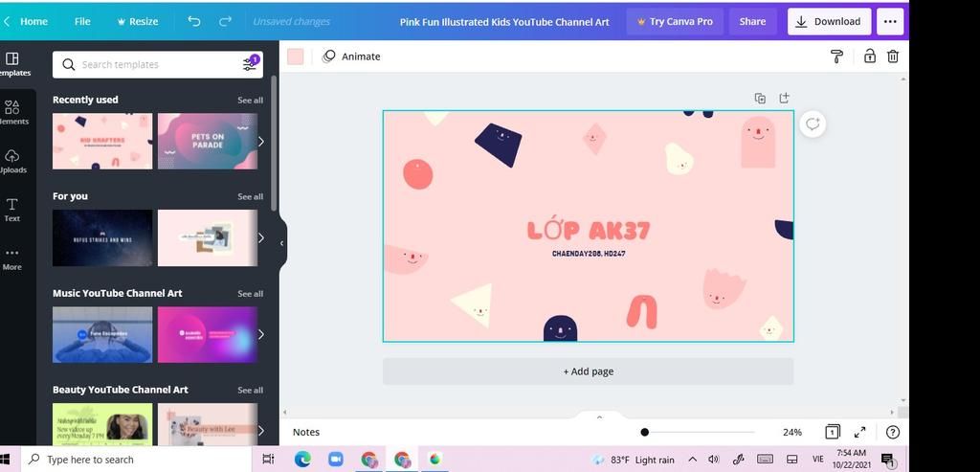This screenshot has width=980, height=472.
Task: Click the Resize menu item
Action: (x=138, y=21)
